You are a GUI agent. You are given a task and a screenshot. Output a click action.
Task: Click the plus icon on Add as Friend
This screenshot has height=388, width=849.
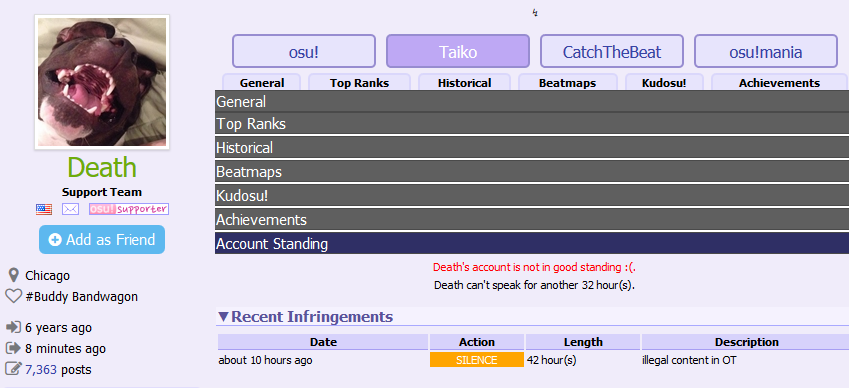tap(55, 240)
